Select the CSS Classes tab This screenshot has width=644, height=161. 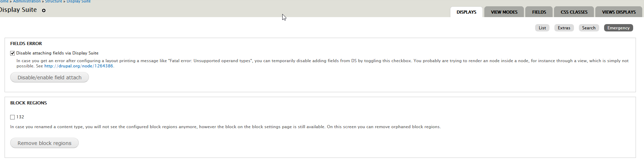tap(574, 12)
